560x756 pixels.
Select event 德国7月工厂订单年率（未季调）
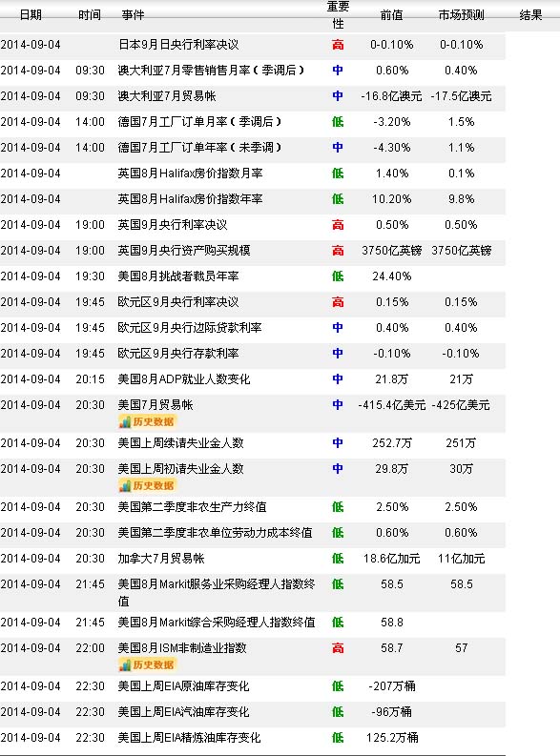click(x=199, y=148)
